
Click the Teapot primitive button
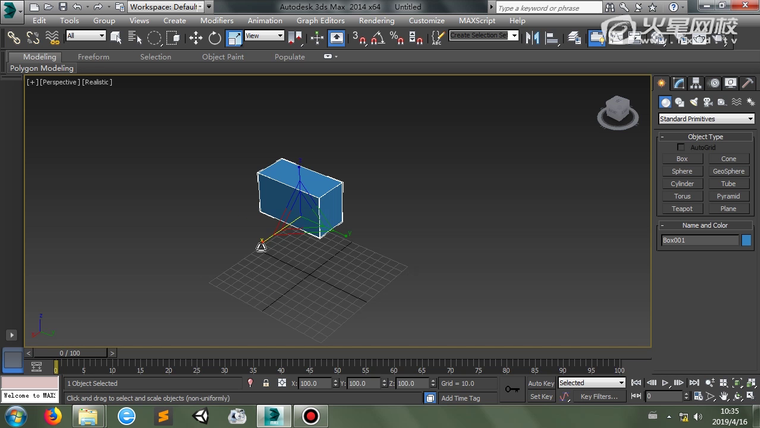pos(682,209)
